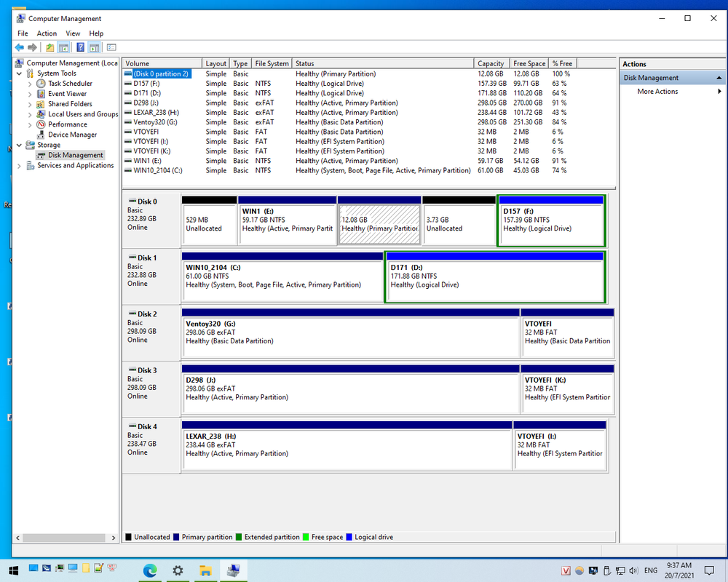The height and width of the screenshot is (582, 728).
Task: Click the checklist settings toolbar icon
Action: (111, 47)
